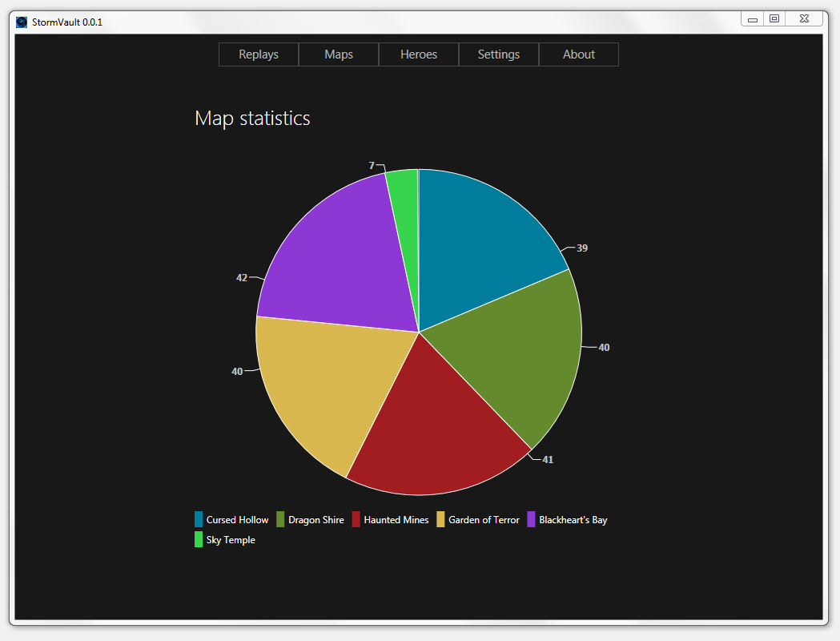Viewport: 840px width, 641px height.
Task: Open the Replays tab
Action: [259, 54]
